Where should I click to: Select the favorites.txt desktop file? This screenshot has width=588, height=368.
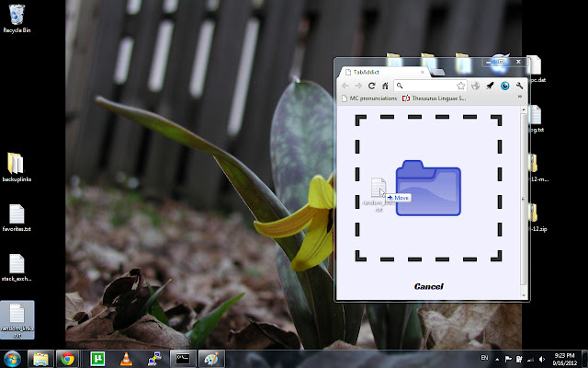pos(17,217)
